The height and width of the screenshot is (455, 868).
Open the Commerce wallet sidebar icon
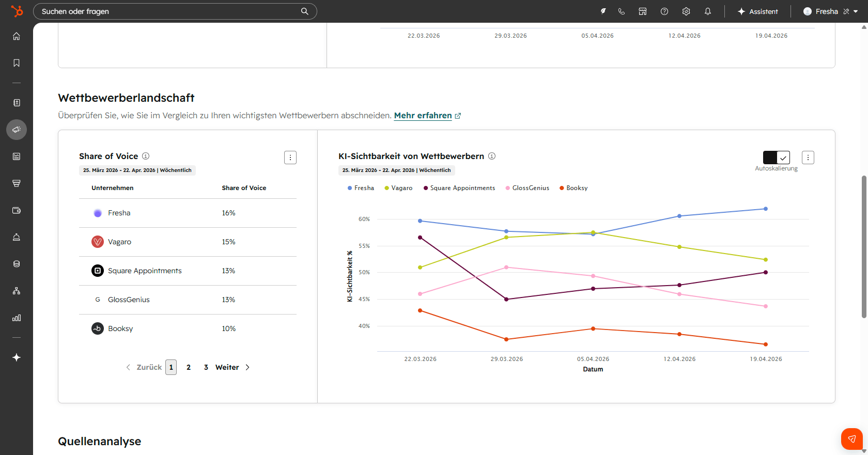[x=17, y=210]
